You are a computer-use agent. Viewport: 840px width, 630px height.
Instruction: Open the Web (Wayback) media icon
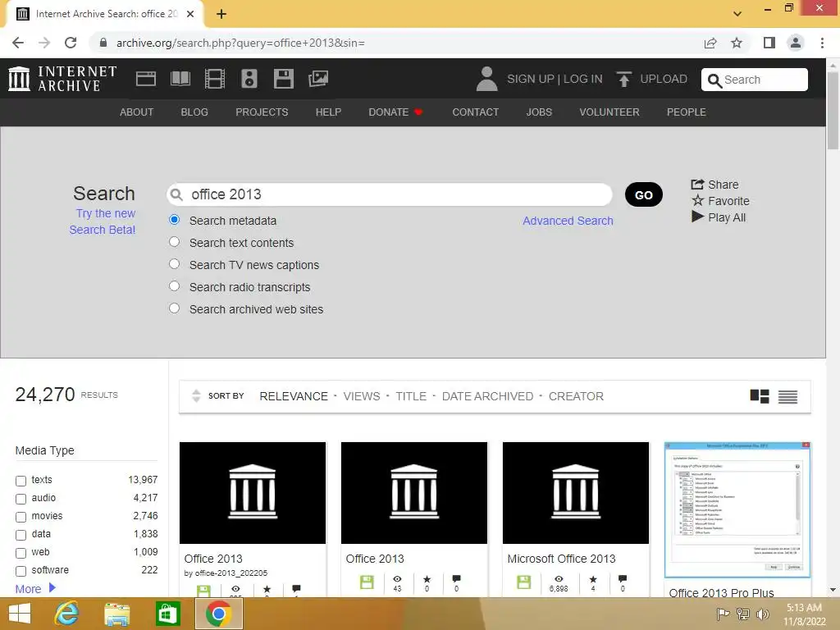[146, 79]
